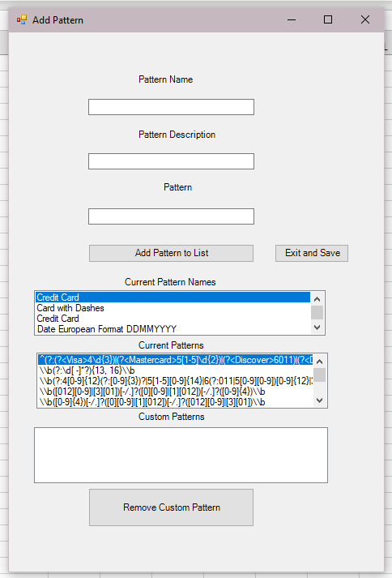This screenshot has height=578, width=392.
Task: Click the Add Pattern to List button
Action: click(x=171, y=253)
